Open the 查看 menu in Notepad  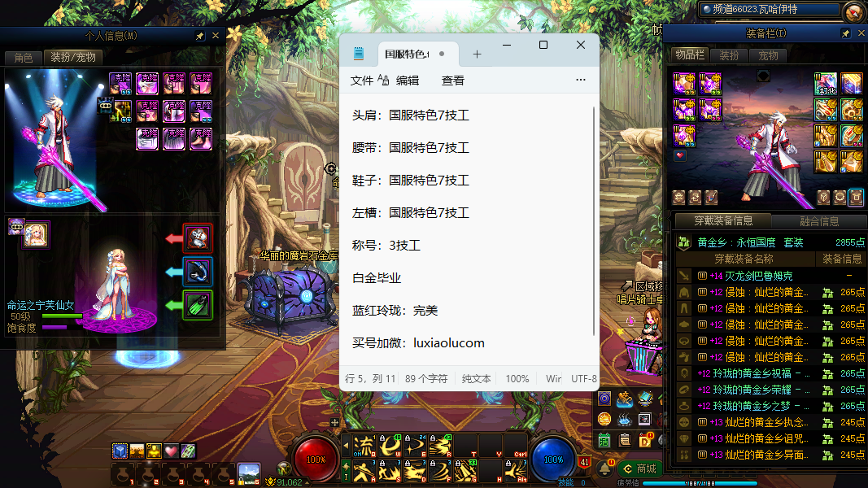click(453, 81)
